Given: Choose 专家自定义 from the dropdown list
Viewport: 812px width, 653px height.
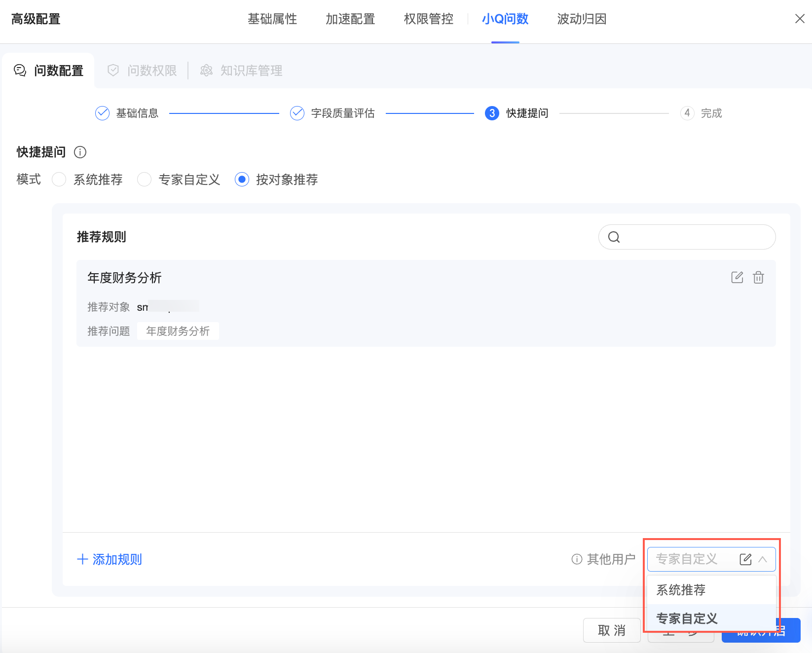Looking at the screenshot, I should coord(711,618).
